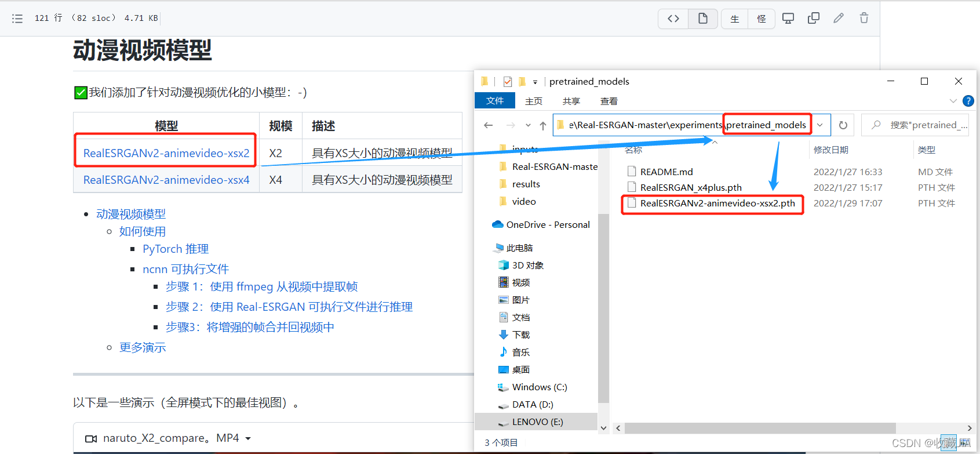Viewport: 980px width, 454px height.
Task: Select results folder in navigation tree
Action: coord(526,184)
